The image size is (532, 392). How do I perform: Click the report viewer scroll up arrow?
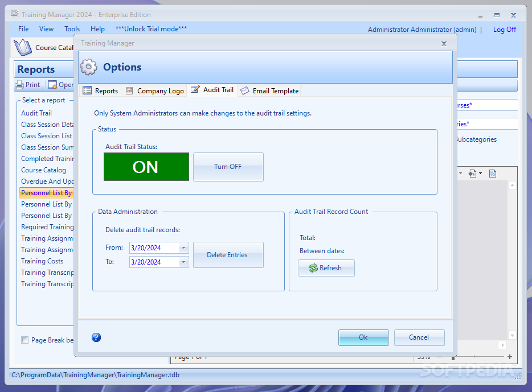[512, 185]
